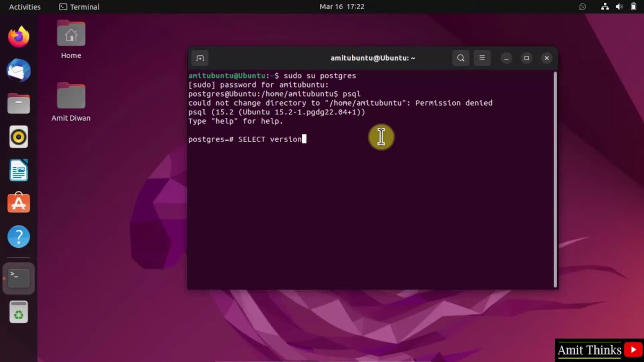Open the date and time calendar dropdown
The width and height of the screenshot is (644, 362).
(342, 6)
